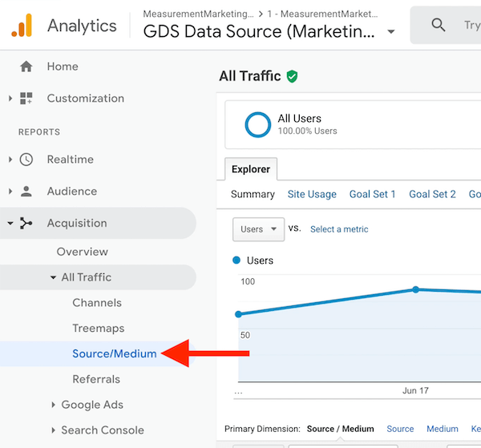Select the Source/Medium report

(115, 354)
